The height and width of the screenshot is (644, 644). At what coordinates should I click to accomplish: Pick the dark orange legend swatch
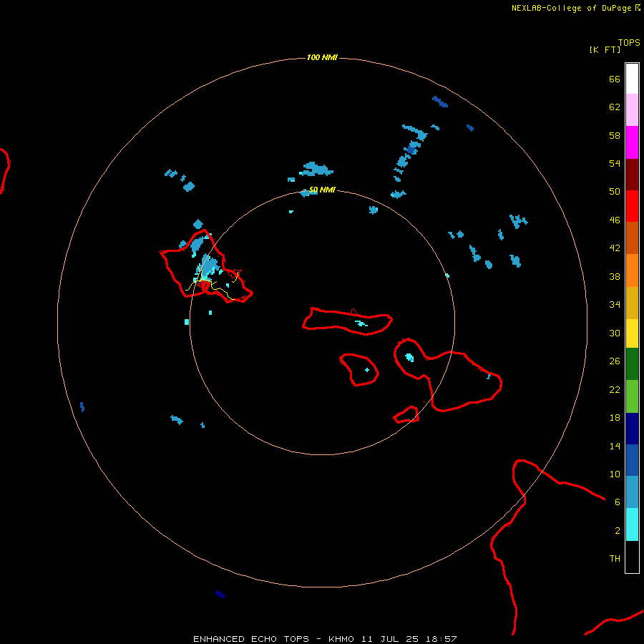(x=632, y=238)
